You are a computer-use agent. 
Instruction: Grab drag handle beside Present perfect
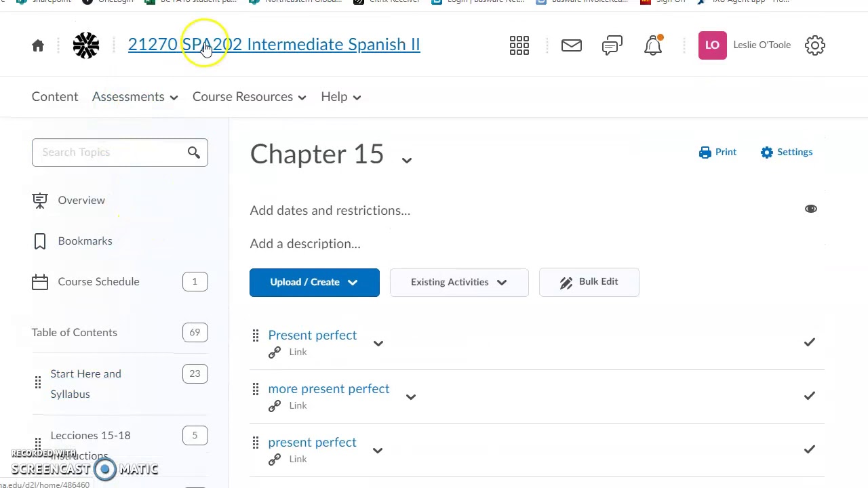[x=256, y=335]
